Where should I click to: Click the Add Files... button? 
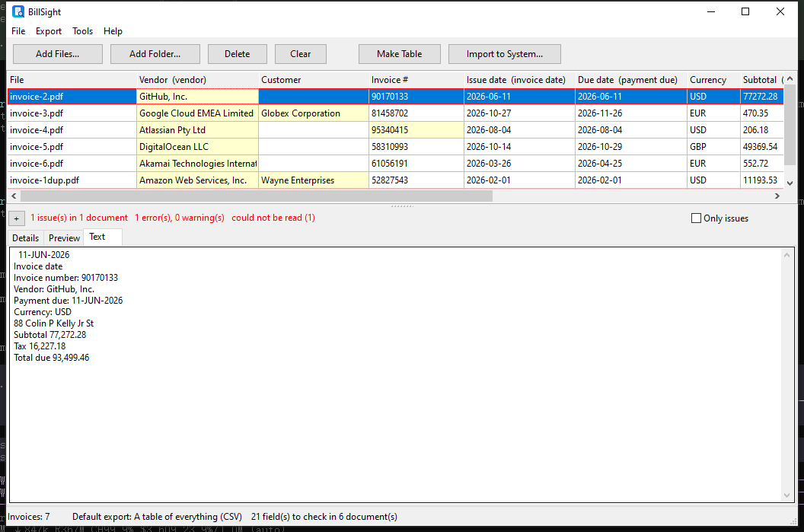coord(57,54)
